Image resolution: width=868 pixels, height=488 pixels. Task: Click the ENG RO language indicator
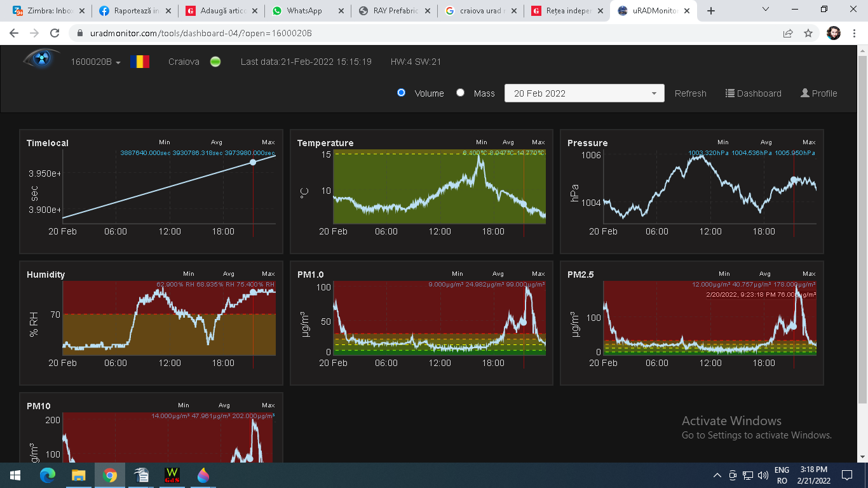click(782, 475)
